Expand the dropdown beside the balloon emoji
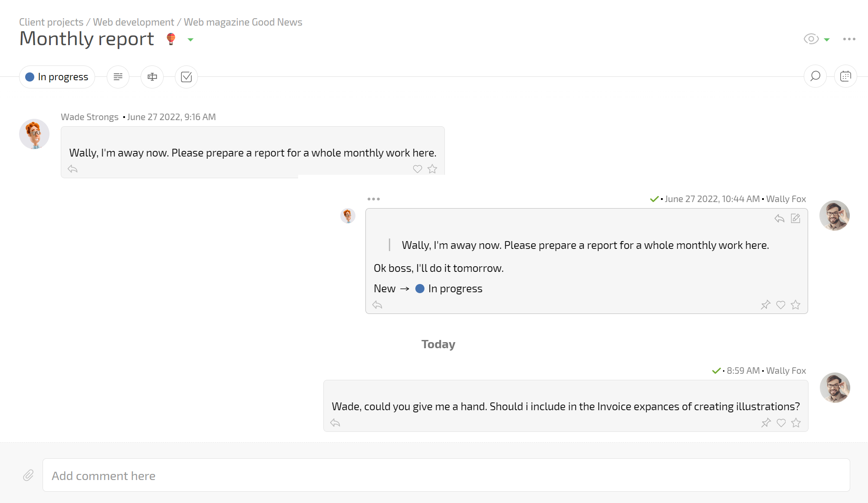 (190, 39)
